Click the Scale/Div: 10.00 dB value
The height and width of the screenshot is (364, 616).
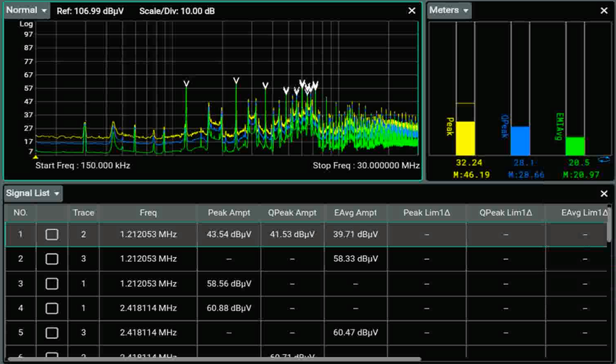pos(177,11)
